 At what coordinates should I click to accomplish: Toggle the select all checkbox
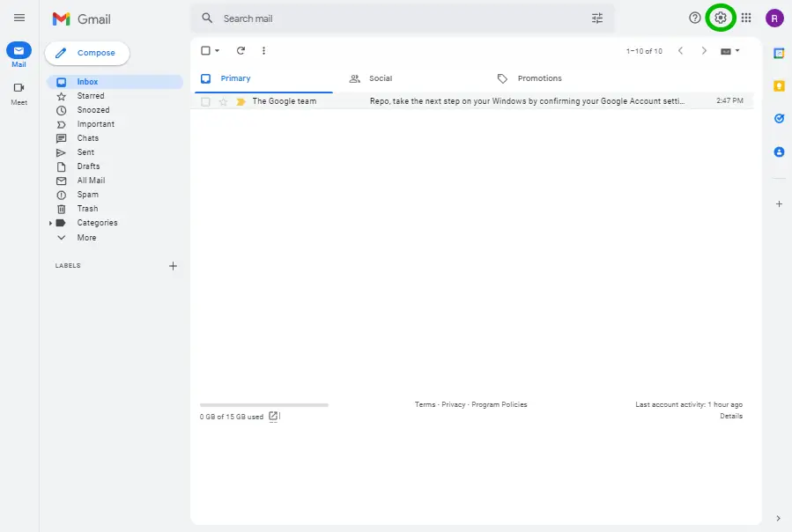point(205,50)
